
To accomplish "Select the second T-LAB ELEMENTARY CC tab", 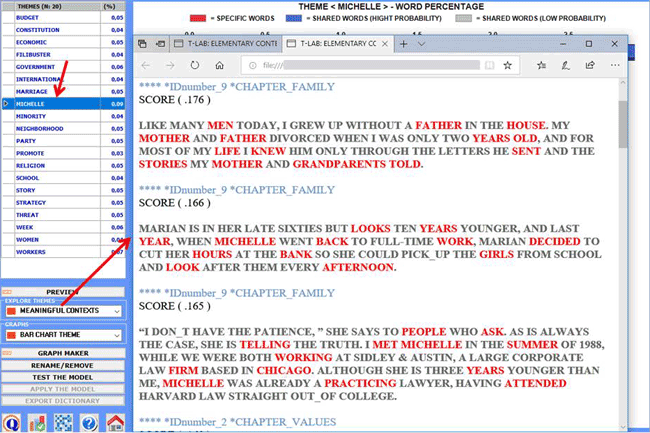I will [x=338, y=44].
